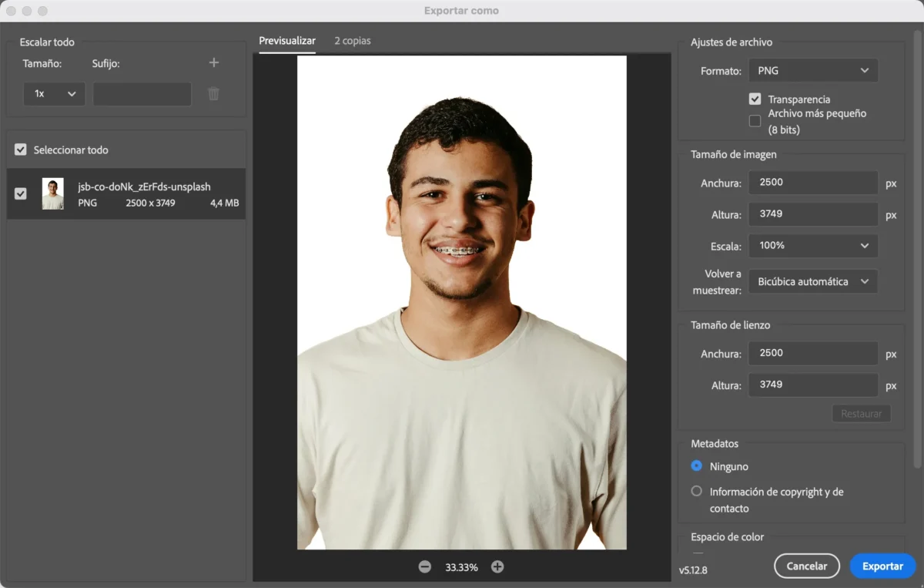
Task: Zoom out the preview with minus icon
Action: pos(425,567)
